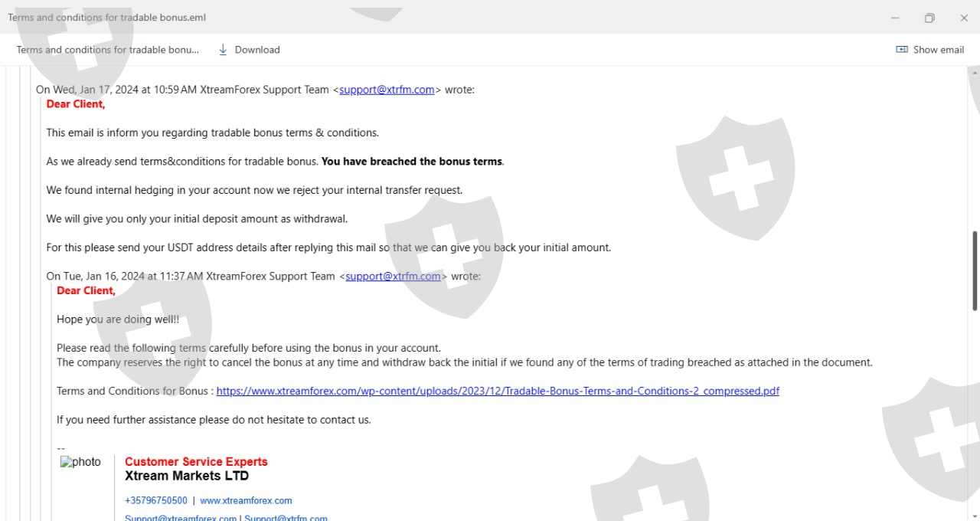Click the vertical scrollbar thumb
Screen dimensions: 980x521
tap(975, 270)
